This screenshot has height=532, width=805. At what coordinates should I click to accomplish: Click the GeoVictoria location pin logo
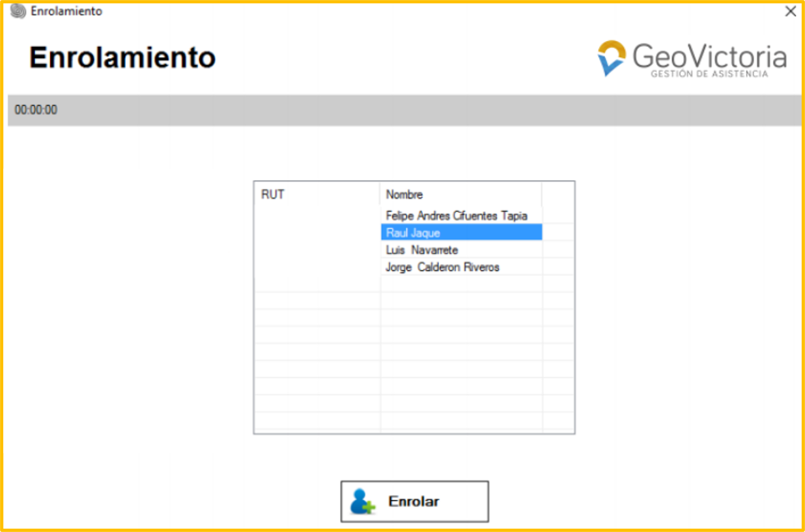pyautogui.click(x=612, y=58)
